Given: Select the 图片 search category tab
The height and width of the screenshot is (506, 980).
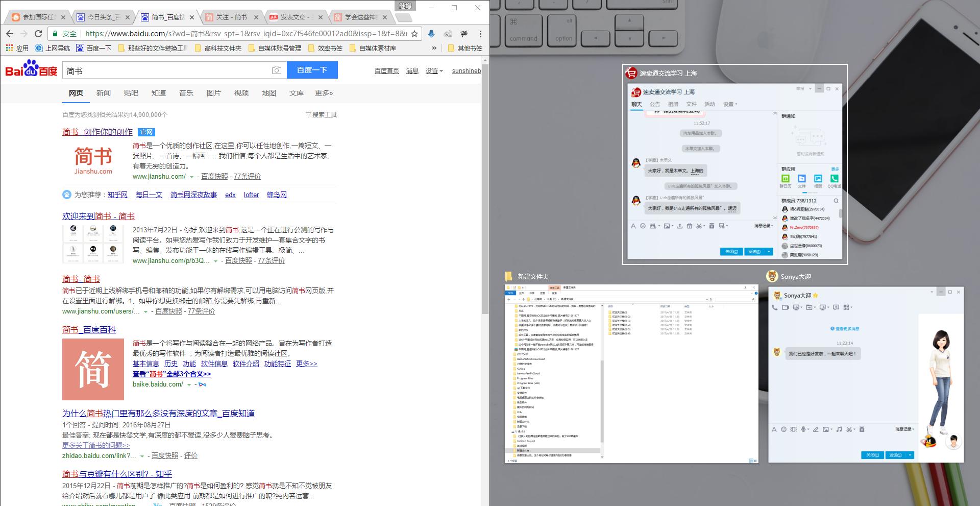Looking at the screenshot, I should [213, 93].
